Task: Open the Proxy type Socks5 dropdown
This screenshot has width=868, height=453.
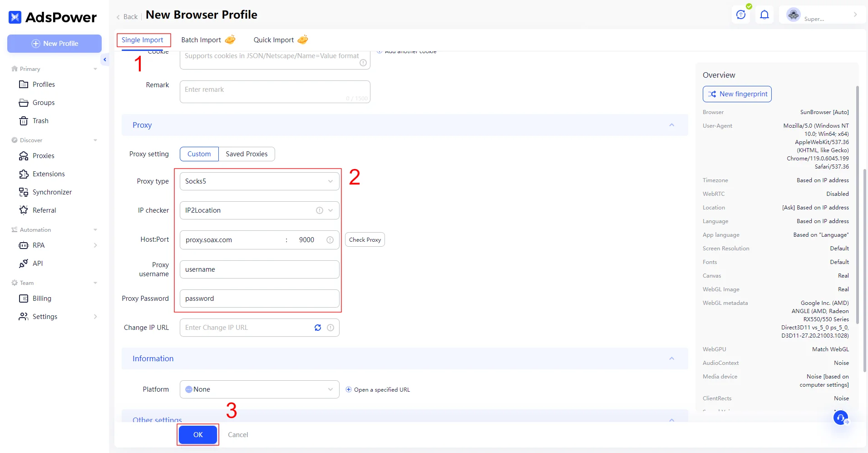Action: point(259,181)
